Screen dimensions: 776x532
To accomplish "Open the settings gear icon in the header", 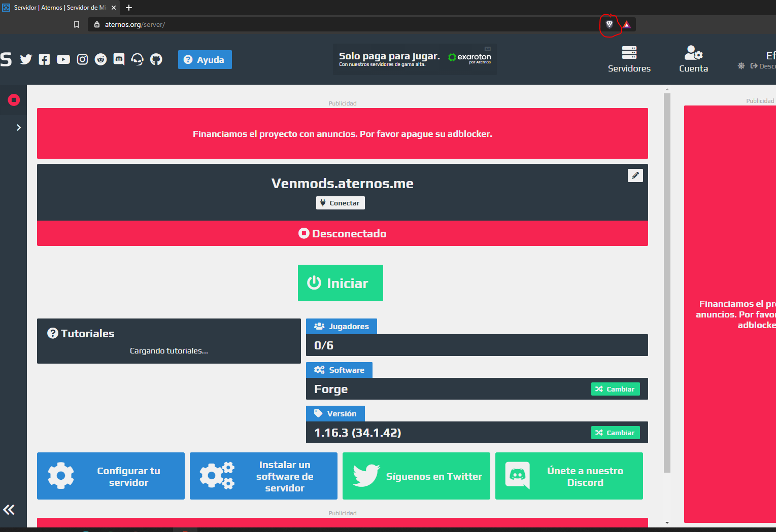I will [x=741, y=66].
